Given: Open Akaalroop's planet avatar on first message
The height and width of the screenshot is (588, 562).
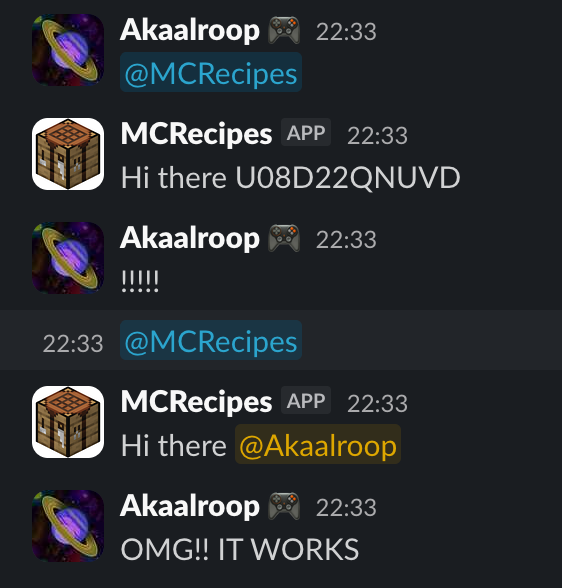Looking at the screenshot, I should (x=68, y=50).
